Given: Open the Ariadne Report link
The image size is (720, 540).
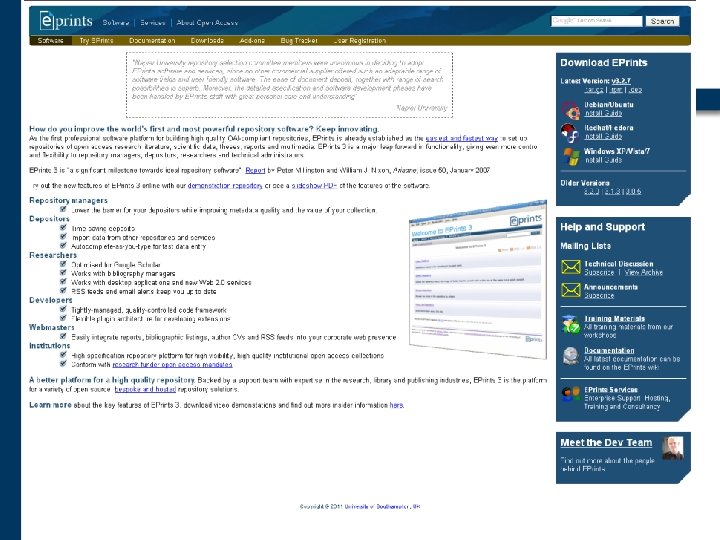Looking at the screenshot, I should pyautogui.click(x=255, y=170).
